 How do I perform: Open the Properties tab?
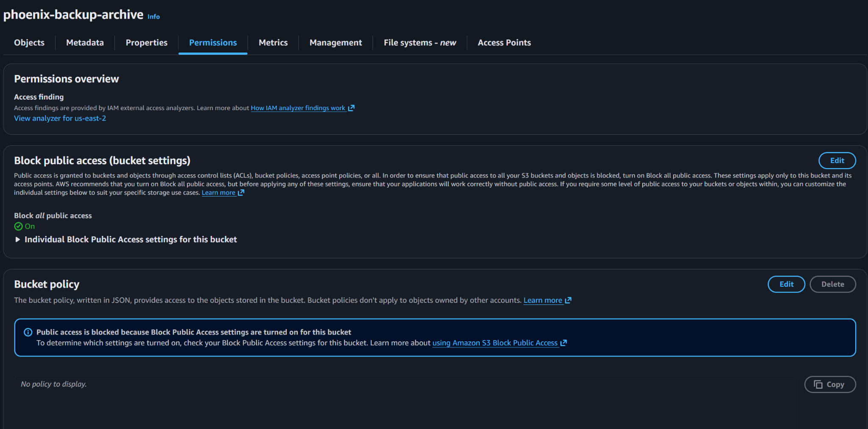(x=147, y=43)
